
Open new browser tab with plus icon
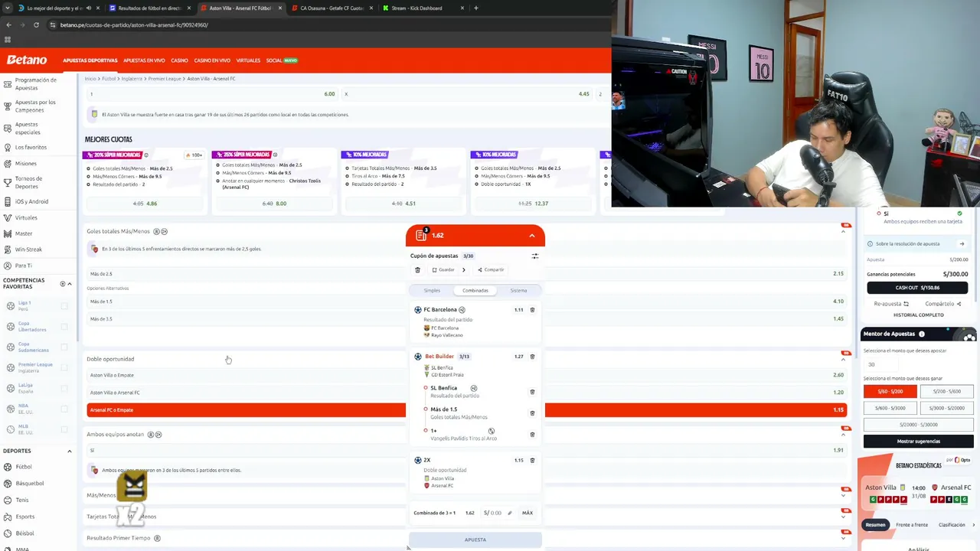tap(475, 8)
